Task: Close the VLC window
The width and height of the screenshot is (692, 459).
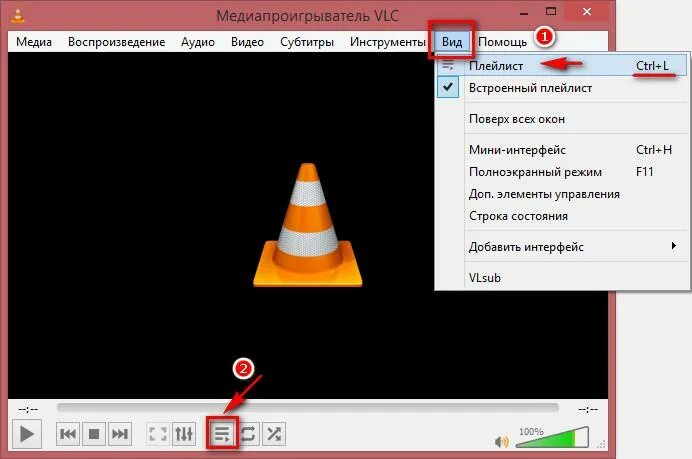Action: pos(587,12)
